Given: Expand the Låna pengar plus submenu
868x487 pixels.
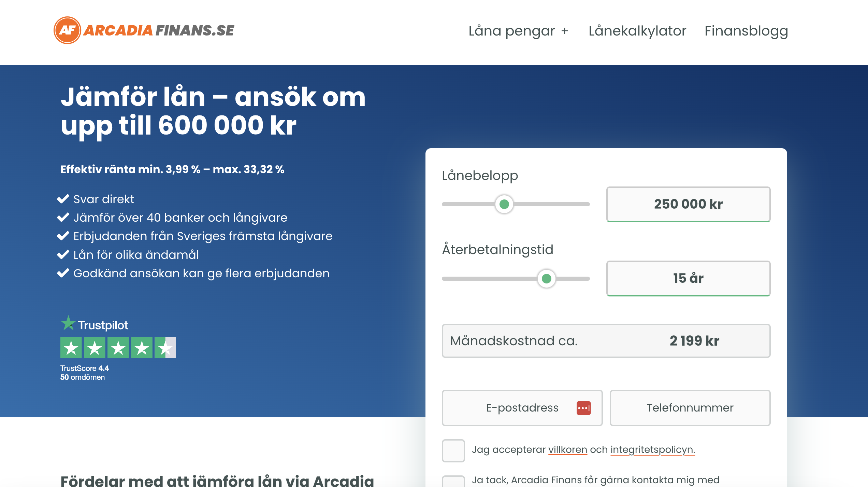Looking at the screenshot, I should [565, 31].
